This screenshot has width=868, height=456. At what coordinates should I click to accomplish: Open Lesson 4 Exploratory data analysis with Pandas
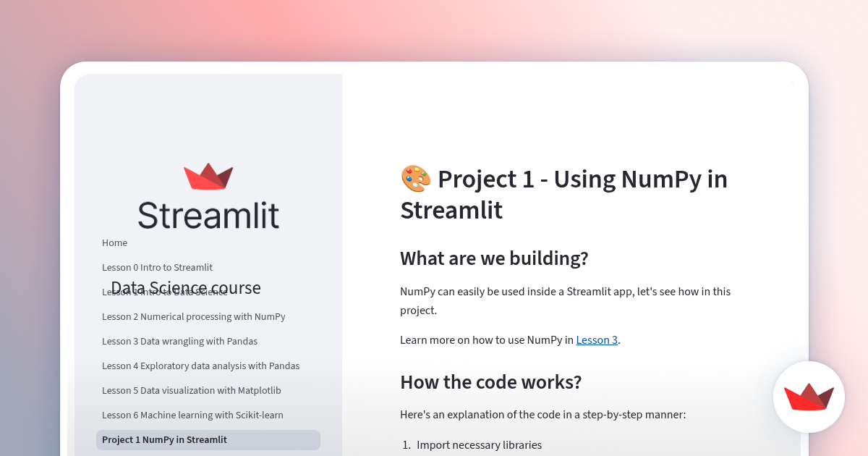pyautogui.click(x=200, y=366)
